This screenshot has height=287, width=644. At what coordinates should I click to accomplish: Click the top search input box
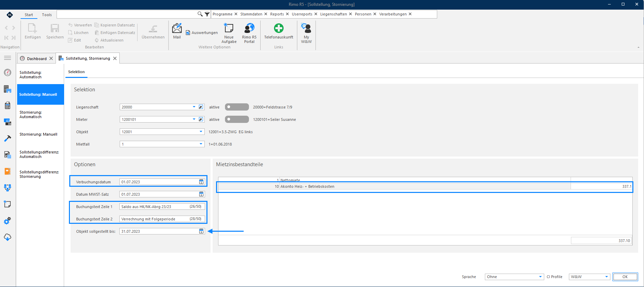[127, 14]
